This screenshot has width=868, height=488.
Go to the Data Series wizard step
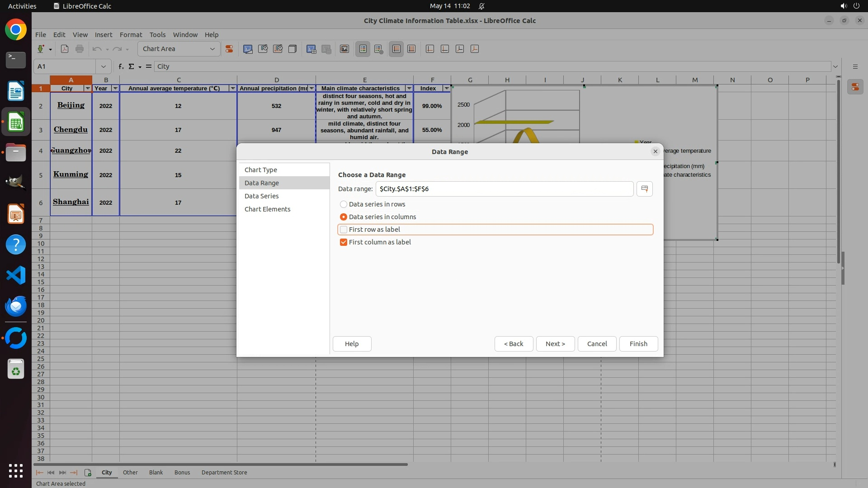[261, 196]
